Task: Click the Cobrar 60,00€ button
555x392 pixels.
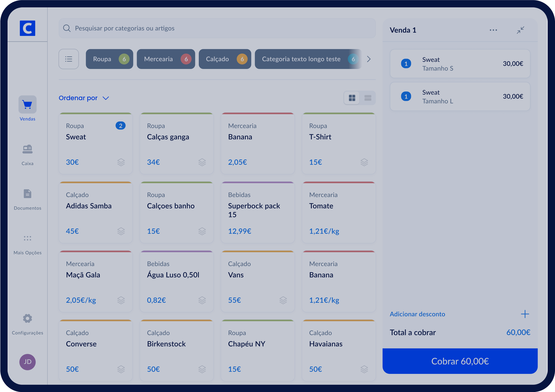Action: (x=460, y=361)
